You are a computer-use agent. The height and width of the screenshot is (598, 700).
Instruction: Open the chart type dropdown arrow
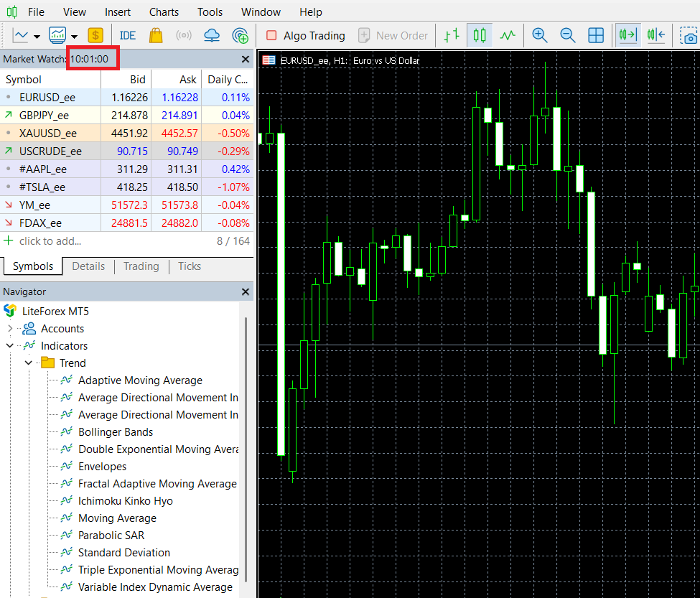pyautogui.click(x=37, y=37)
